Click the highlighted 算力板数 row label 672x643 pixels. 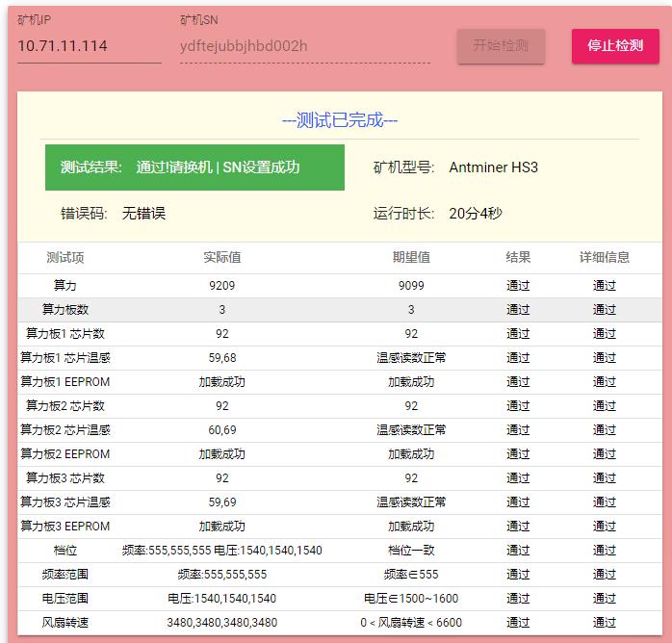65,310
